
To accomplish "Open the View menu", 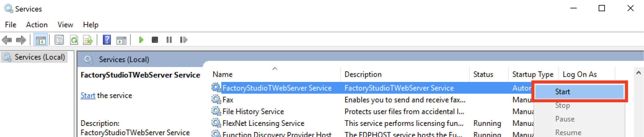I will 65,25.
